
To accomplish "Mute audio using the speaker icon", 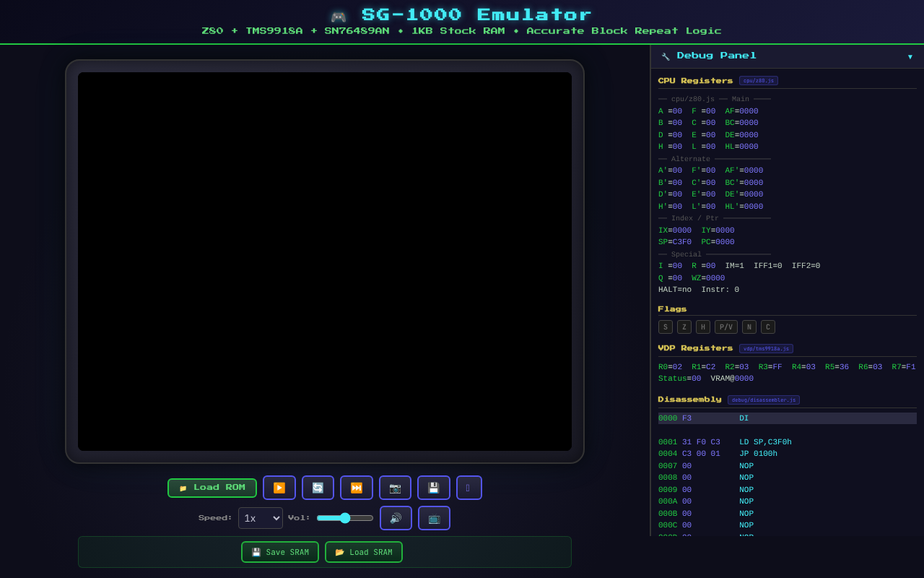I will pyautogui.click(x=396, y=518).
